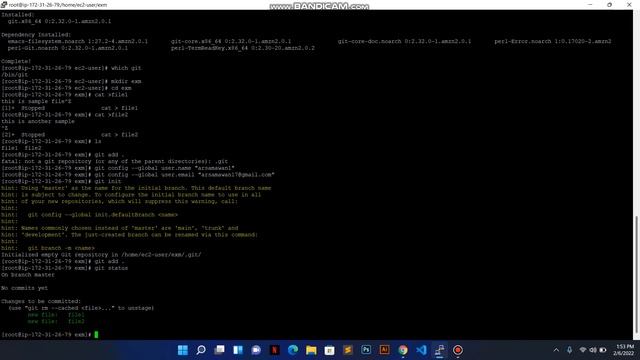The height and width of the screenshot is (360, 640).
Task: Open Microsoft Store from taskbar
Action: click(330, 350)
